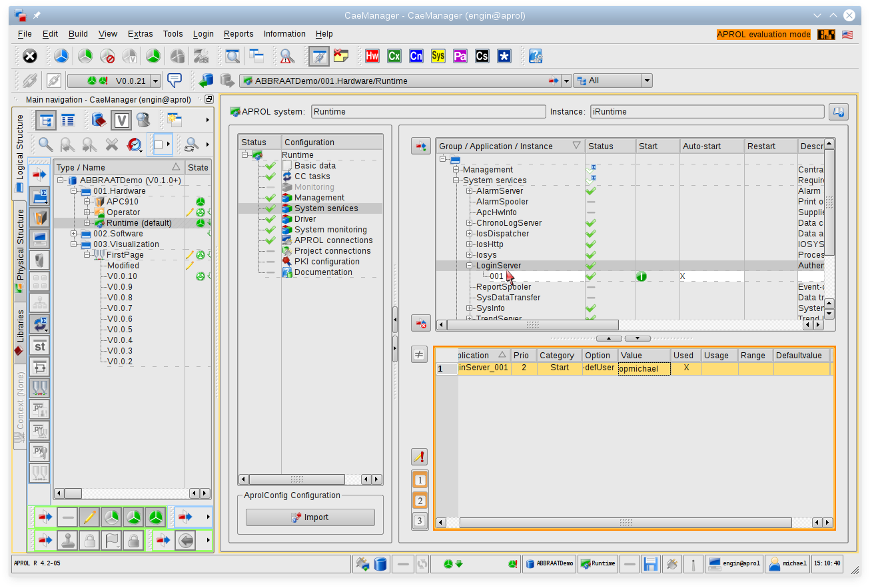Click the large V version icon

pyautogui.click(x=121, y=121)
